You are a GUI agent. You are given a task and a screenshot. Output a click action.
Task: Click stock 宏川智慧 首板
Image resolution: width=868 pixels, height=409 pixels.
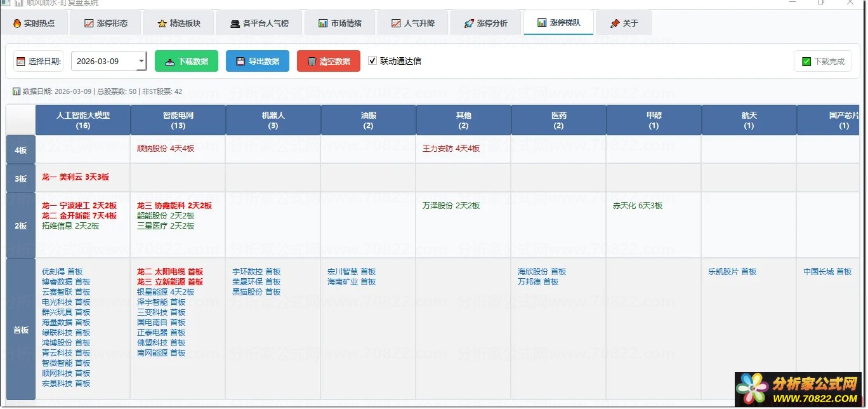click(x=352, y=272)
